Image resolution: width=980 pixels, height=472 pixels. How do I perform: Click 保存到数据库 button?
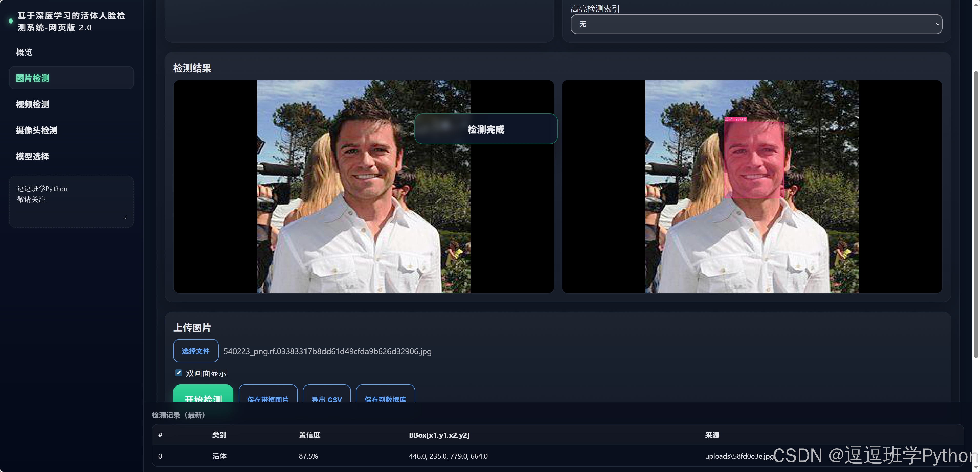pyautogui.click(x=385, y=395)
